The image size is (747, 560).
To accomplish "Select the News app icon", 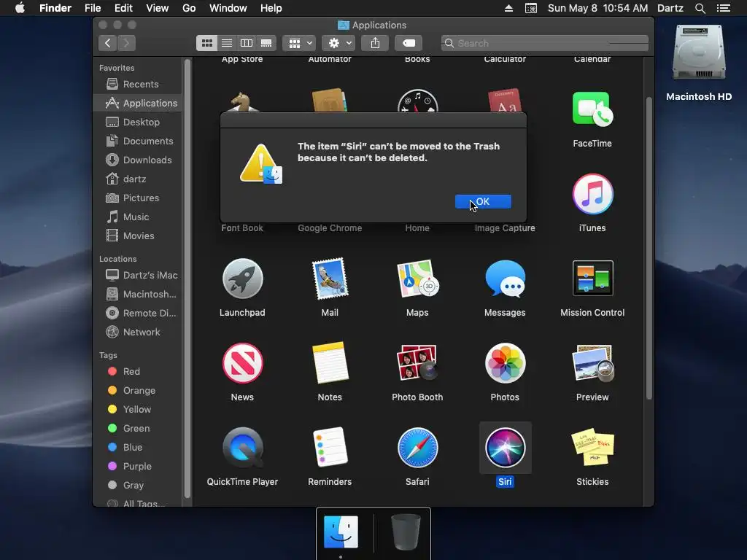I will coord(242,363).
